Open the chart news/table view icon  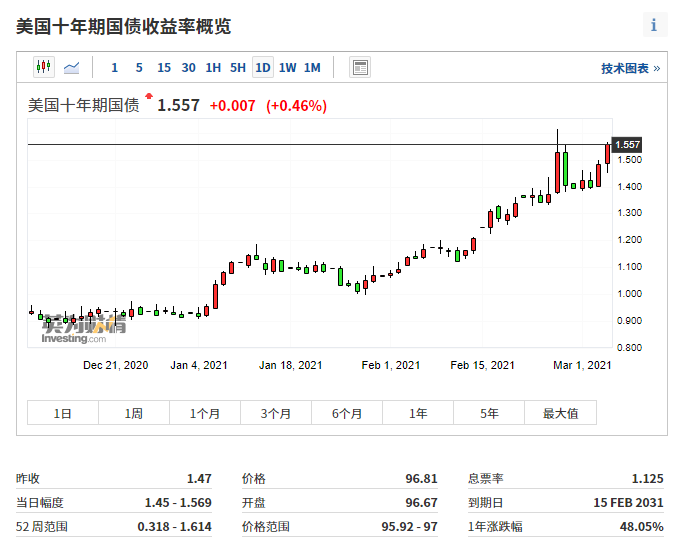click(x=360, y=68)
